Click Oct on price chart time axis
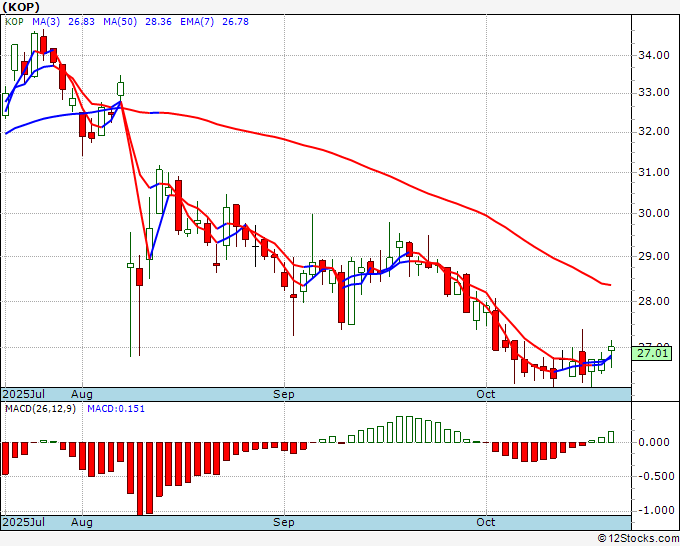Image resolution: width=680 pixels, height=546 pixels. point(485,394)
